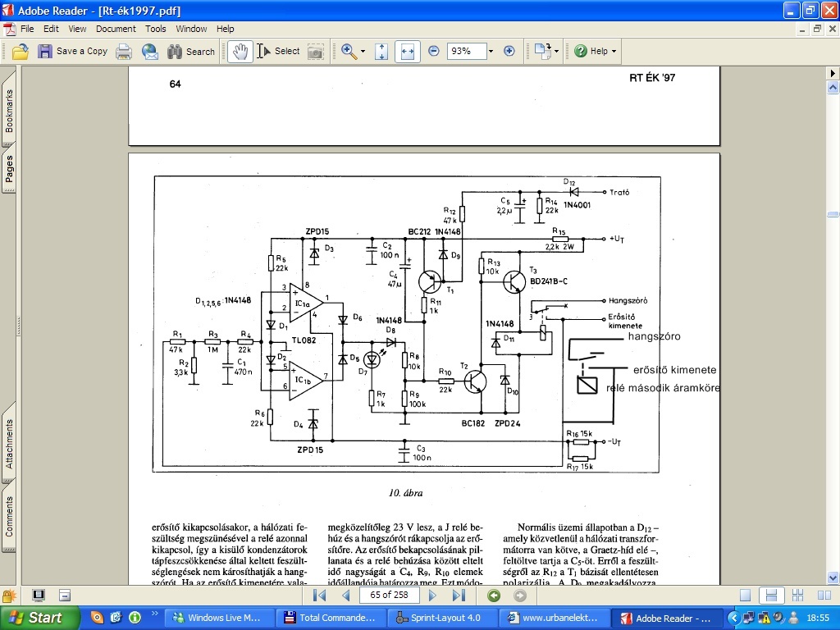
Task: Click the vertical scrollbar down arrow
Action: [833, 577]
